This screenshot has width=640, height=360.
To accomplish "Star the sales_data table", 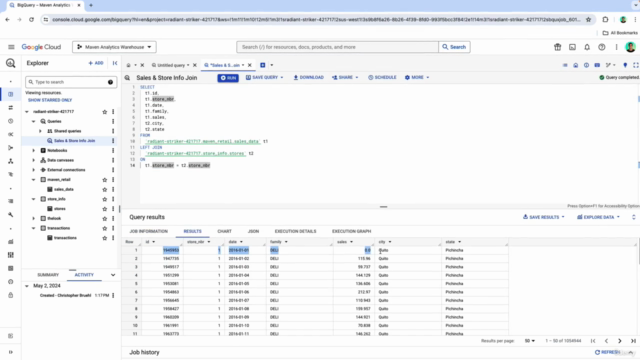I will (104, 189).
